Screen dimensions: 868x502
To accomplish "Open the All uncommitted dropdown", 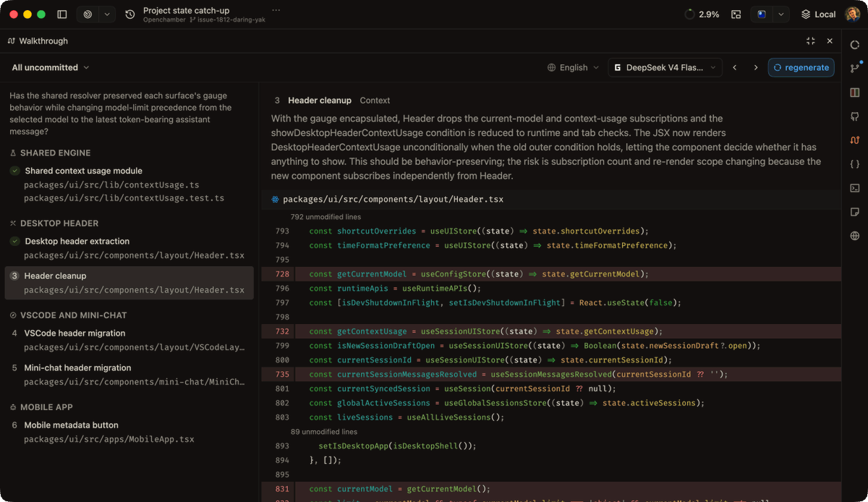I will 51,67.
